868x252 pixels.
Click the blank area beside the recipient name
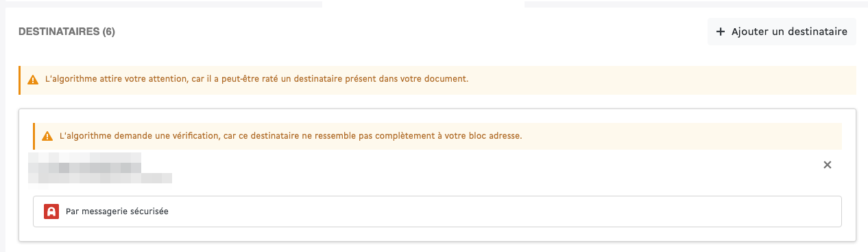[480, 165]
